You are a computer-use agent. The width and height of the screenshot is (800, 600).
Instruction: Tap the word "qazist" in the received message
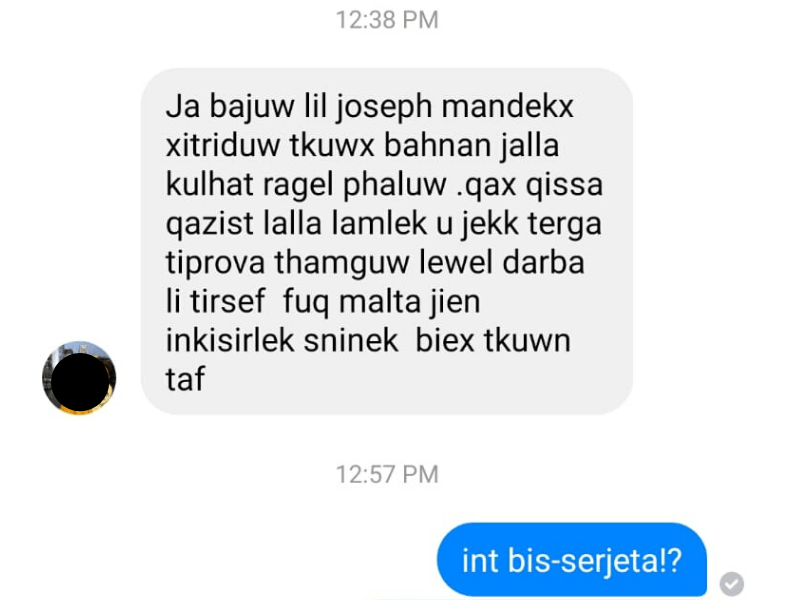(209, 225)
